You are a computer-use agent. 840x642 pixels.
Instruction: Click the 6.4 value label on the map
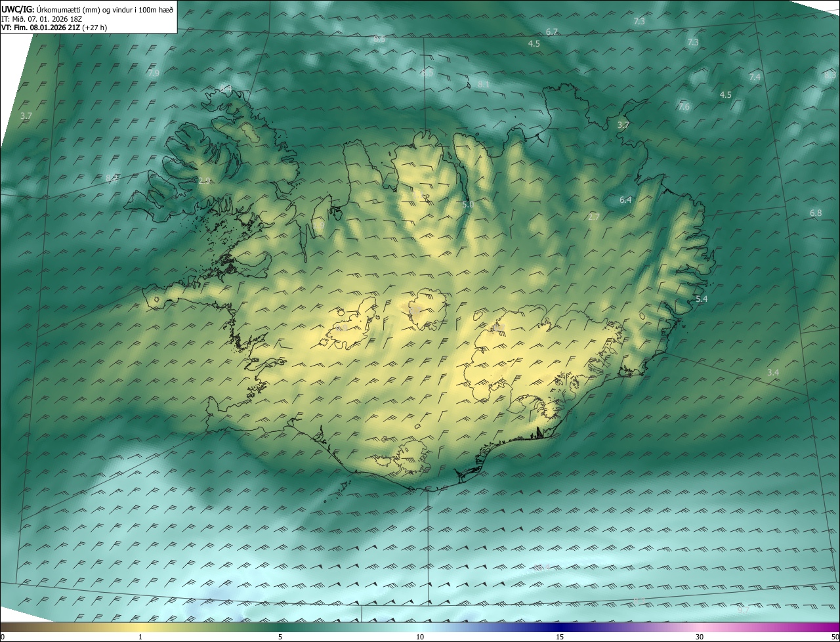(x=625, y=200)
